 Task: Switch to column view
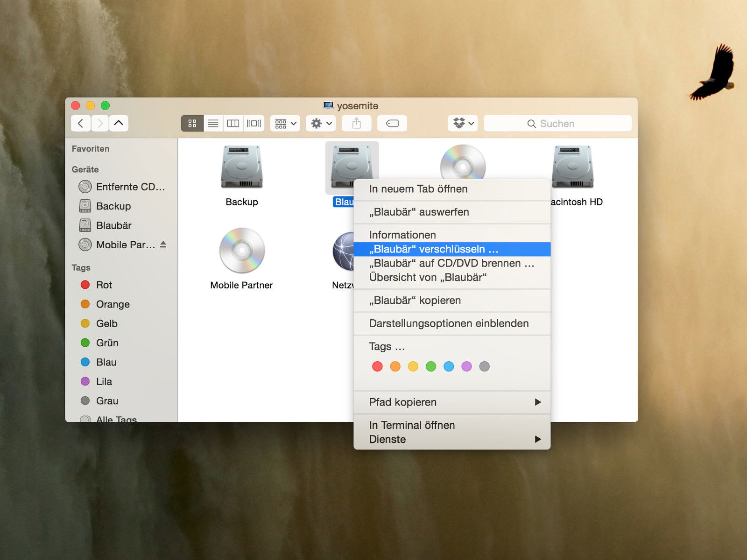[x=233, y=123]
